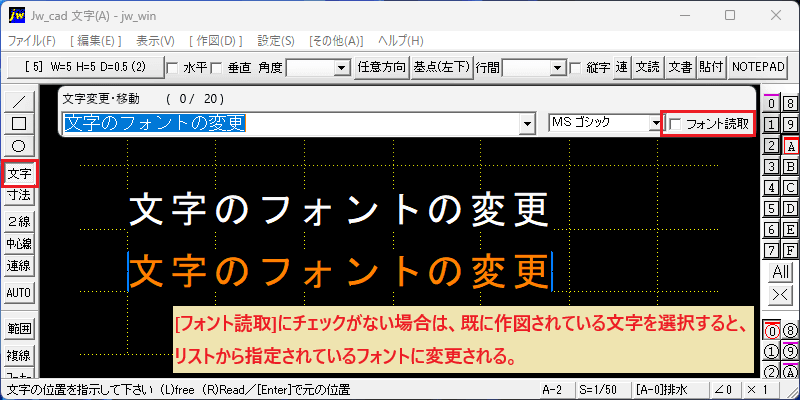Activate the 文字 text tool
This screenshot has height=400, width=800.
tap(19, 173)
